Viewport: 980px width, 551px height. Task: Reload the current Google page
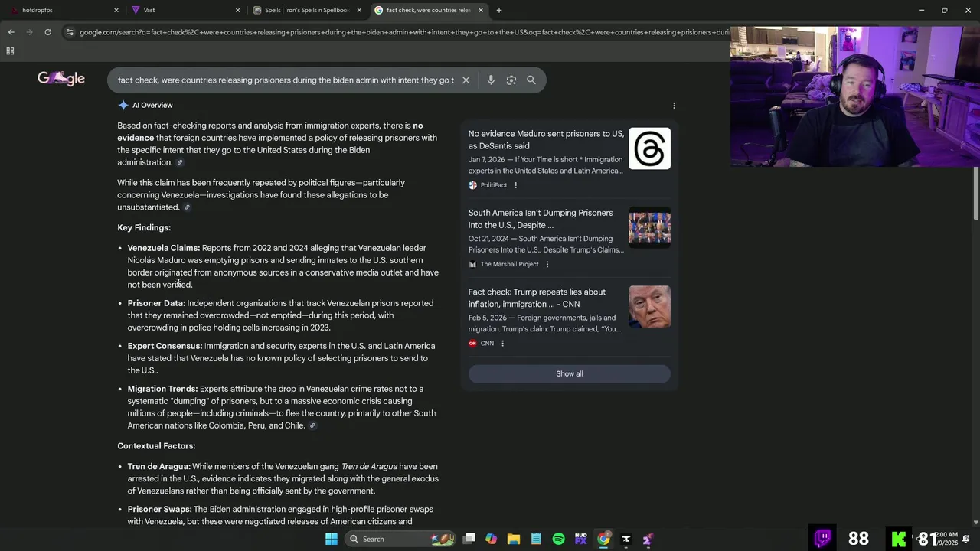47,32
